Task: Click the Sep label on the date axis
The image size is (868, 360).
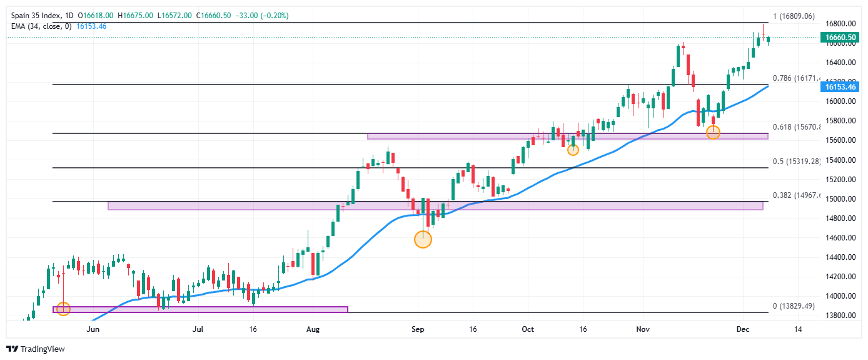Action: [x=418, y=328]
